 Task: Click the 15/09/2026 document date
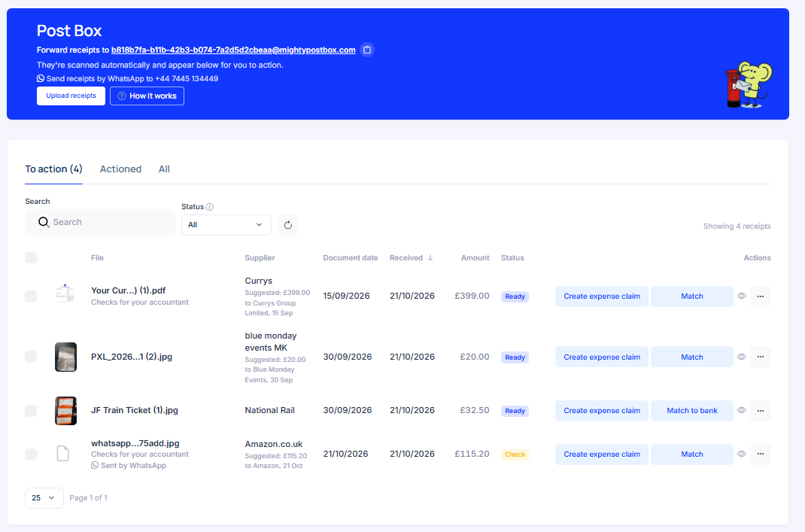coord(347,296)
